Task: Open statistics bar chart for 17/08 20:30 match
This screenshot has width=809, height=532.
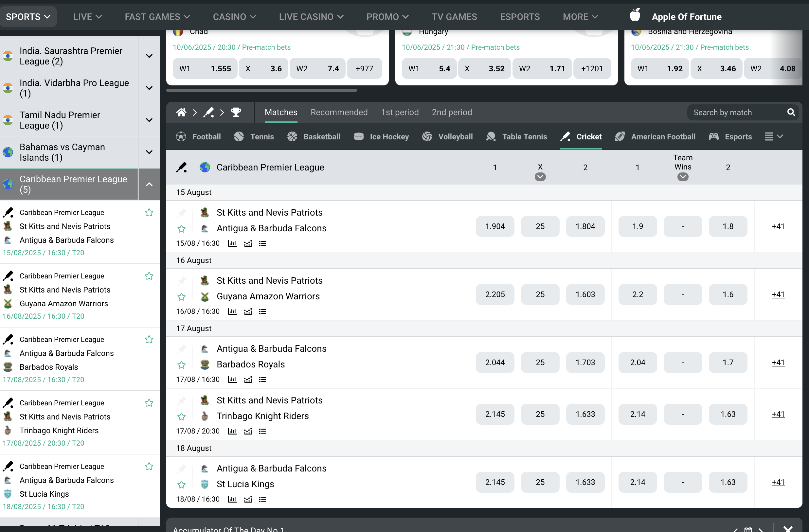Action: pyautogui.click(x=232, y=431)
